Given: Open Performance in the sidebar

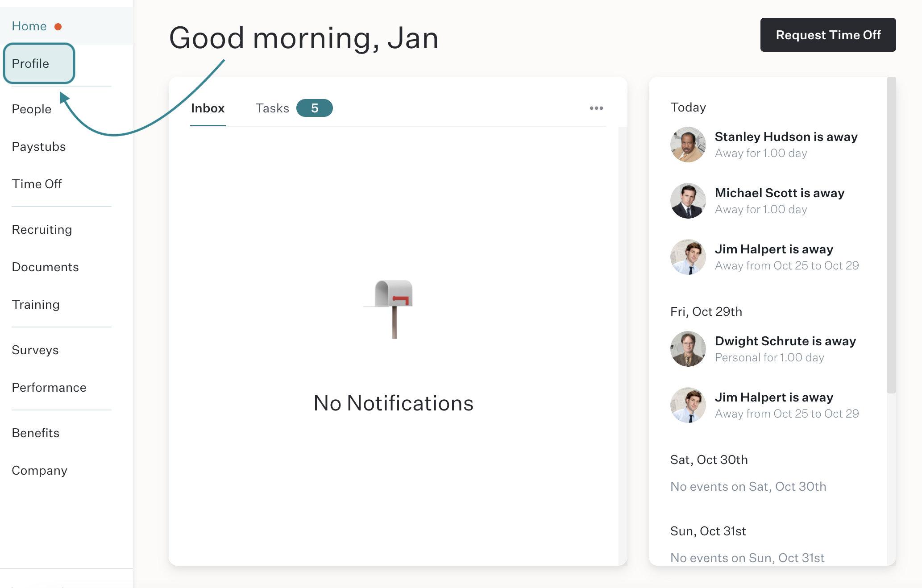Looking at the screenshot, I should (x=49, y=387).
